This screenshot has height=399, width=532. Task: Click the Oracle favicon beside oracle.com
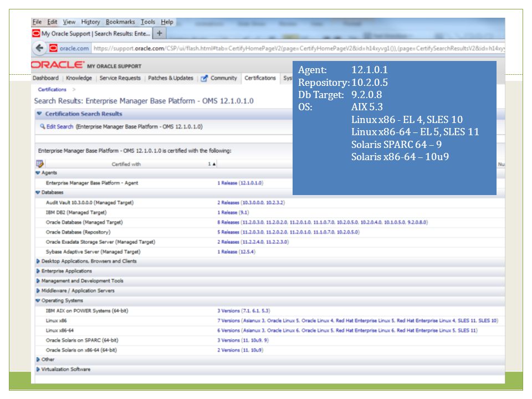click(53, 48)
